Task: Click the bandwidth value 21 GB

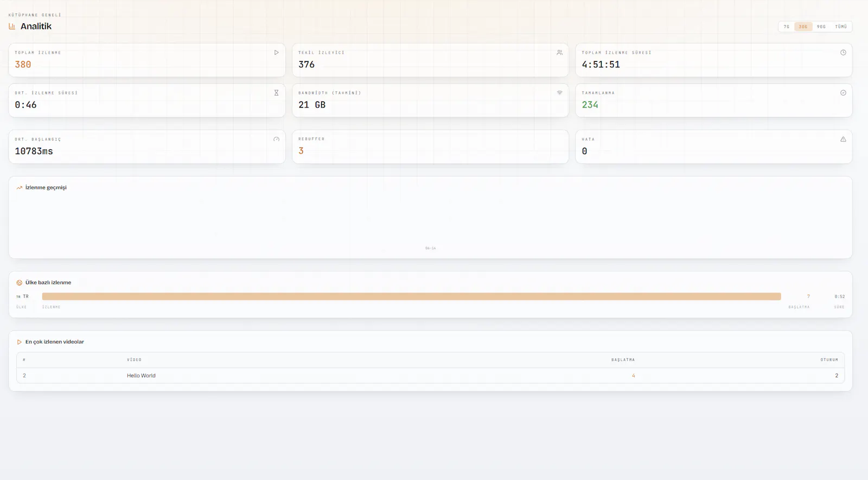Action: 312,105
